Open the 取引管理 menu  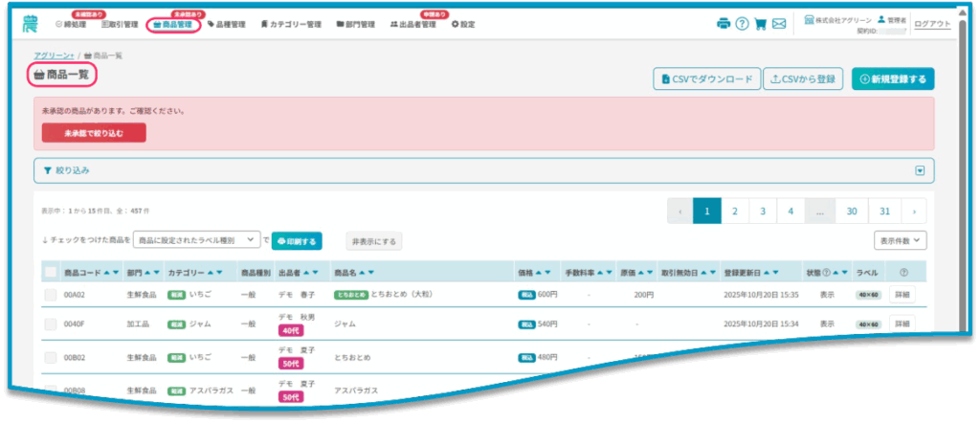120,24
